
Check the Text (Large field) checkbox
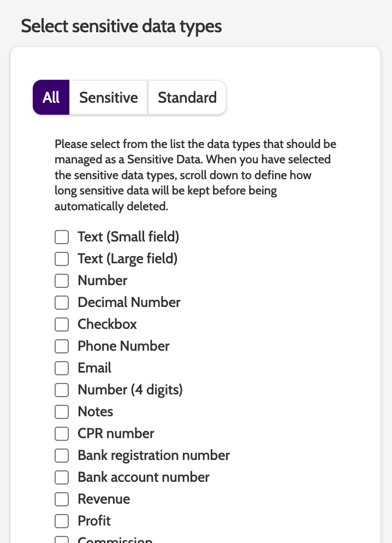click(x=62, y=259)
